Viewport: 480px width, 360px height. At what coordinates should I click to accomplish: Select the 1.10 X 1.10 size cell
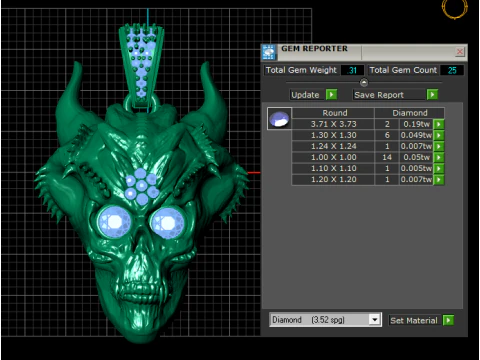click(333, 168)
